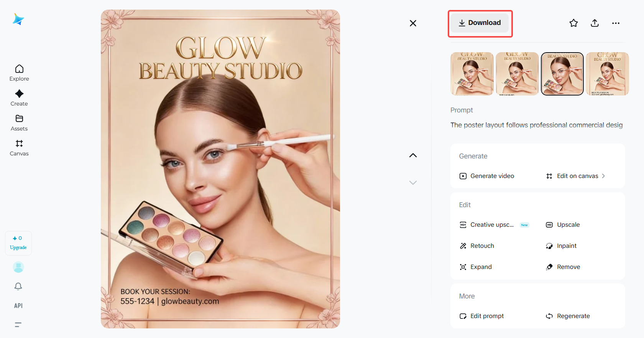Go to next image with down chevron
The image size is (644, 338).
[x=413, y=183]
